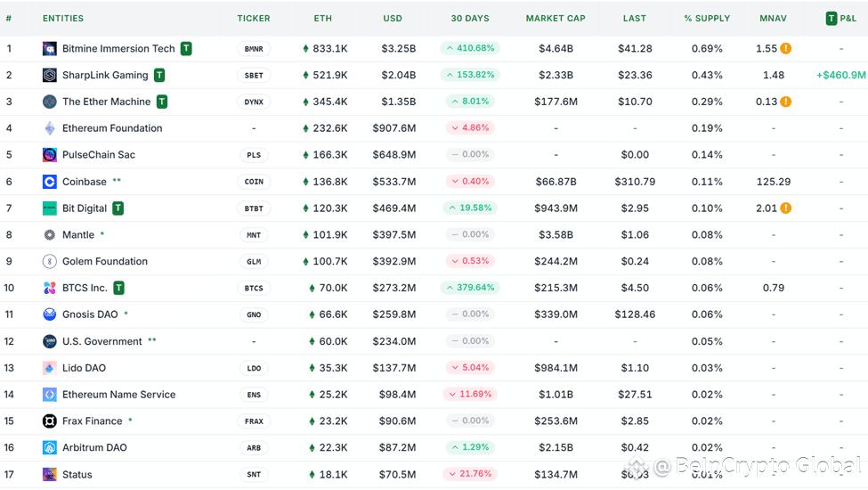Click the BMNR ticker pill
868x490 pixels.
pyautogui.click(x=254, y=49)
